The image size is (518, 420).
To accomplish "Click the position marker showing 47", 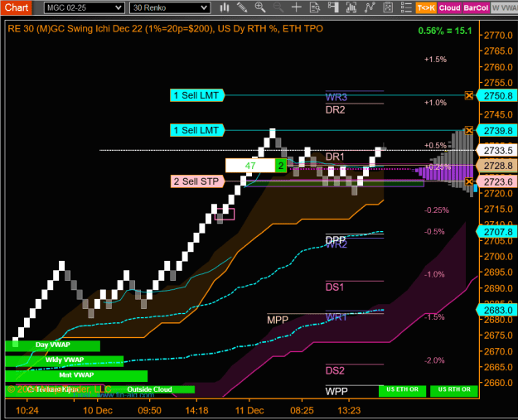I will pos(250,166).
